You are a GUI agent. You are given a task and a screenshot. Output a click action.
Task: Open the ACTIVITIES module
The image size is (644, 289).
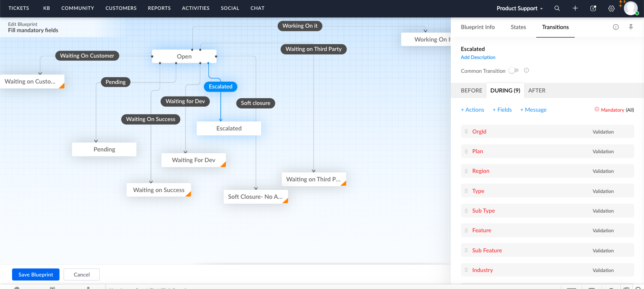[196, 8]
